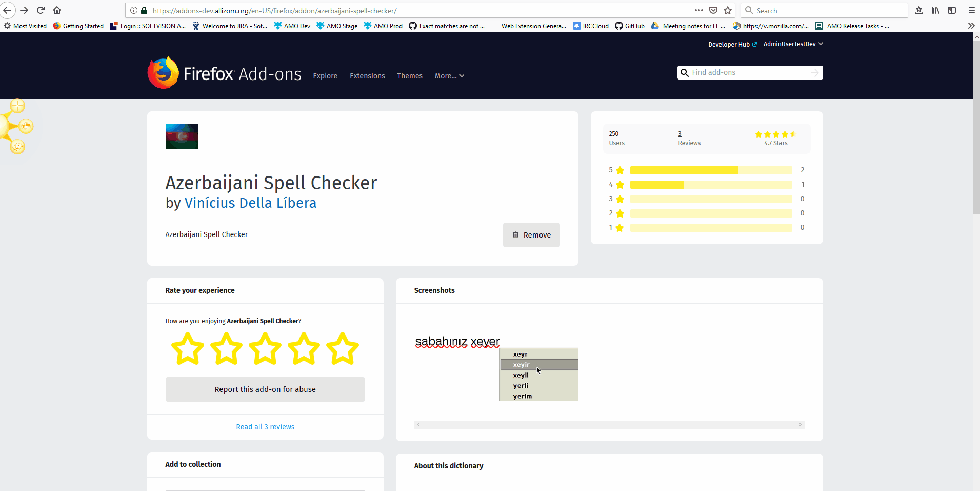Image resolution: width=980 pixels, height=491 pixels.
Task: Open the Welcome to JIRA bookmark
Action: pos(230,26)
